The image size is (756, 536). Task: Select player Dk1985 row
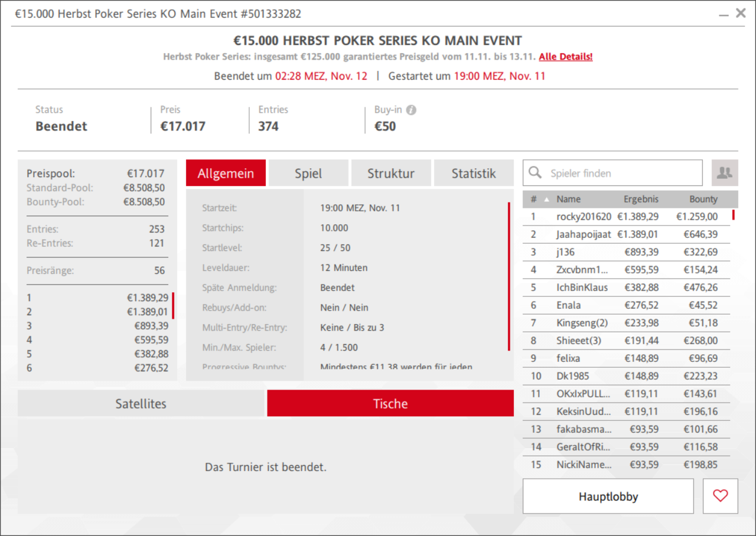pos(626,376)
